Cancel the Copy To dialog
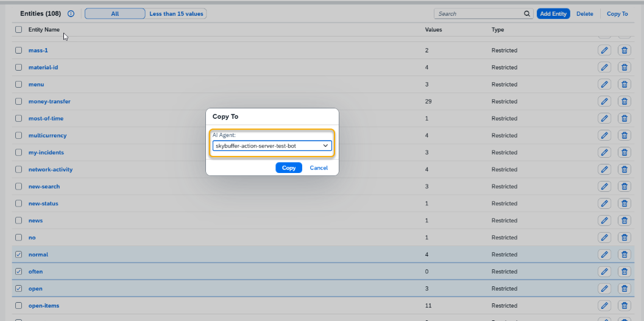The image size is (644, 321). (319, 168)
